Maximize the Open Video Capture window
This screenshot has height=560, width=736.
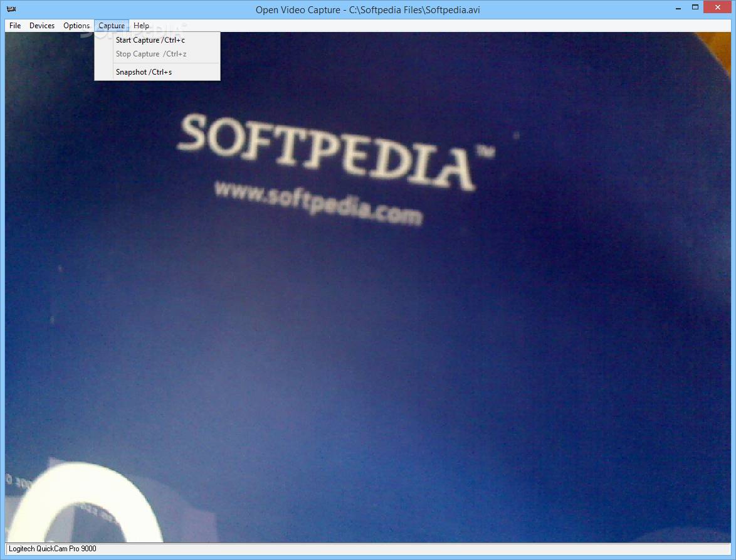click(x=695, y=7)
